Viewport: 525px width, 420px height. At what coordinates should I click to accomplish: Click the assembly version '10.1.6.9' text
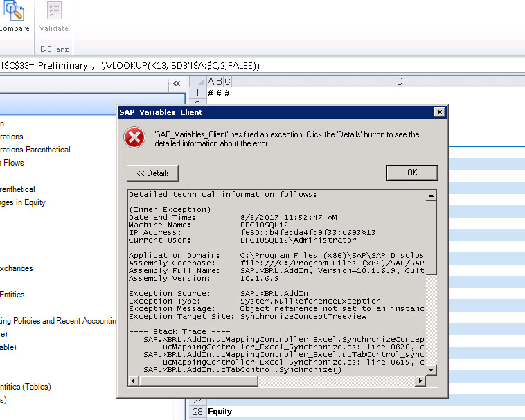260,278
